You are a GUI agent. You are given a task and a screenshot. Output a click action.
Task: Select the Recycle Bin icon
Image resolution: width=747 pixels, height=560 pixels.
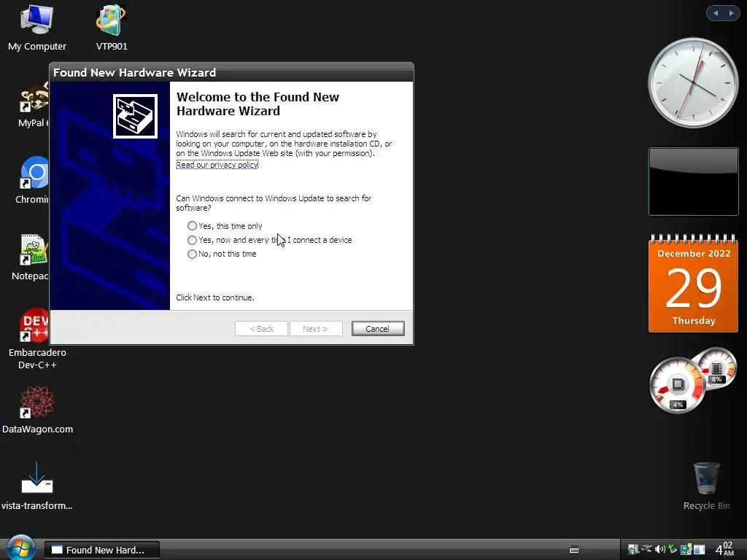click(706, 486)
